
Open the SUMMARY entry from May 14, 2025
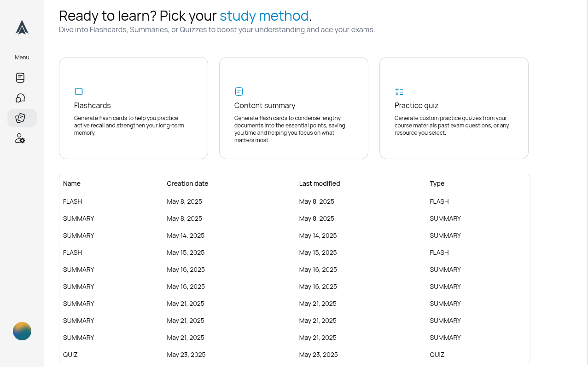click(x=79, y=235)
